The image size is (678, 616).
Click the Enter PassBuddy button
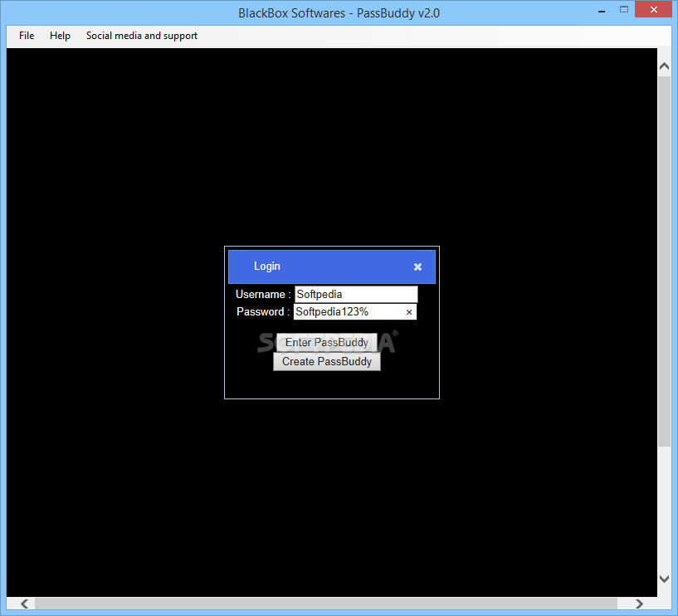pyautogui.click(x=326, y=342)
